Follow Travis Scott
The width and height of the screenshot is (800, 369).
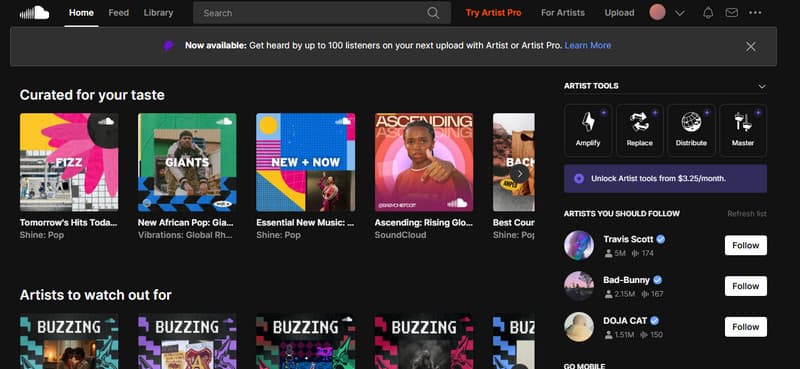[x=745, y=245]
